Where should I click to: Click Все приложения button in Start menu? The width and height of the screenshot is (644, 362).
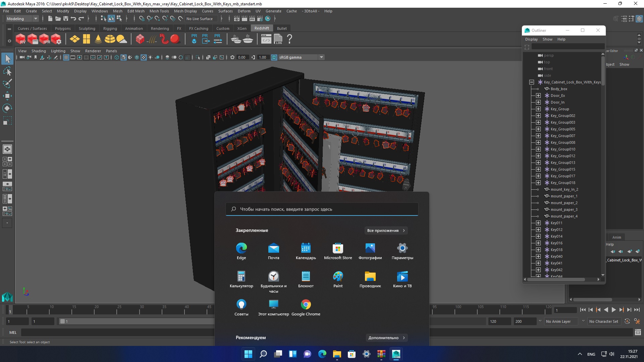[x=386, y=230]
